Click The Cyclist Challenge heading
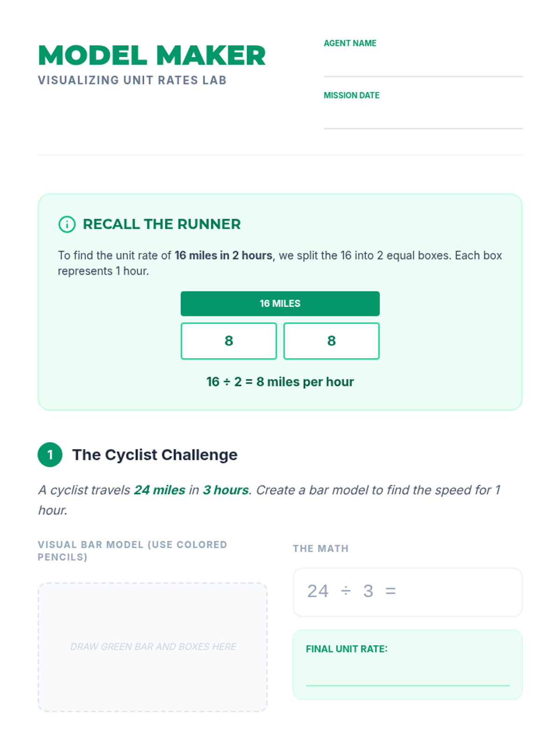Screen dimensions: 560x747 click(x=154, y=454)
